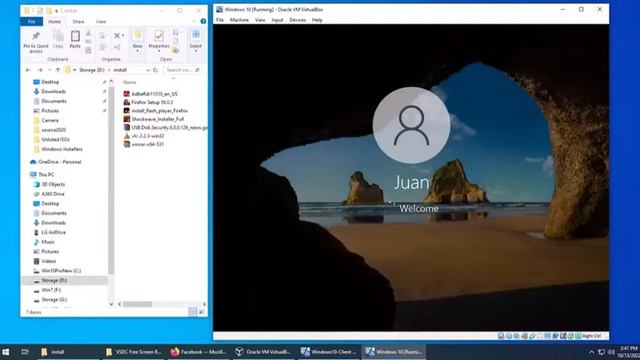Select the Firefox Setup file

pyautogui.click(x=148, y=102)
